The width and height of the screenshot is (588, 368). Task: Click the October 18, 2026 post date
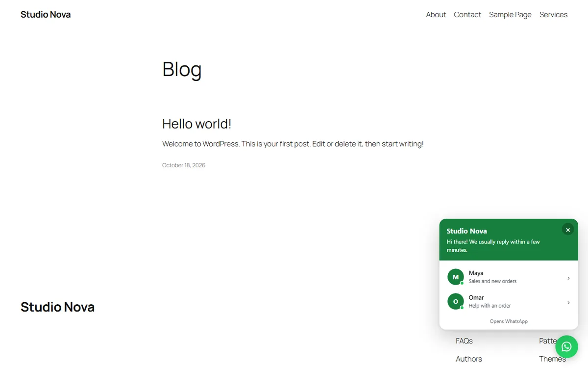184,165
